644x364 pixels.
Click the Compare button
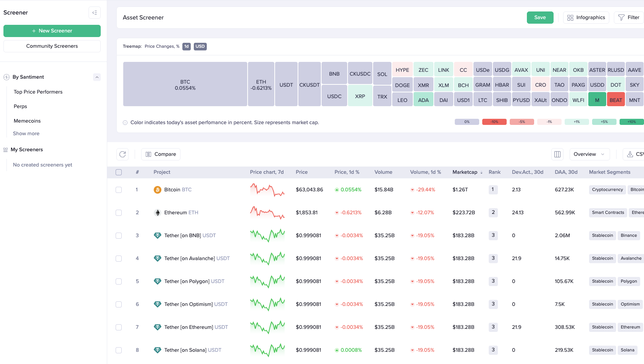161,154
